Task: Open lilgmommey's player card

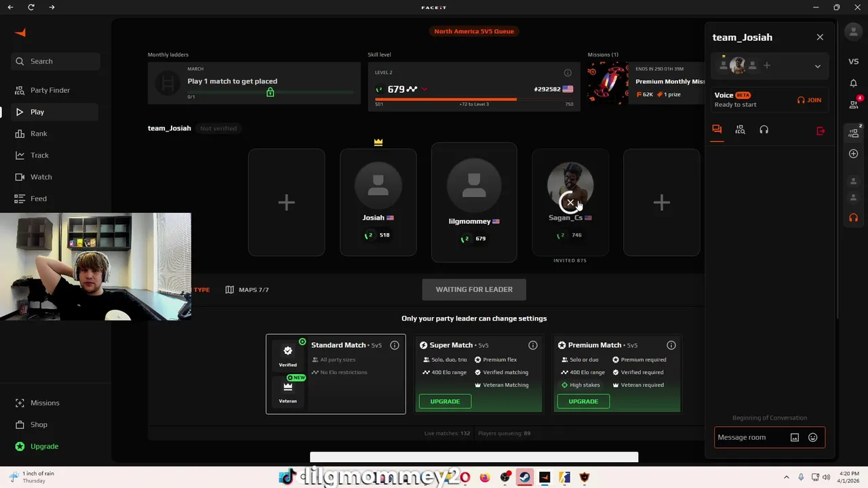Action: click(x=474, y=203)
